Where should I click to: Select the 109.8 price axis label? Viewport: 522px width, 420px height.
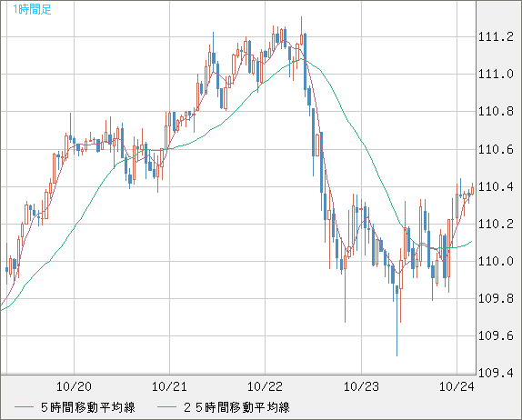(x=496, y=298)
